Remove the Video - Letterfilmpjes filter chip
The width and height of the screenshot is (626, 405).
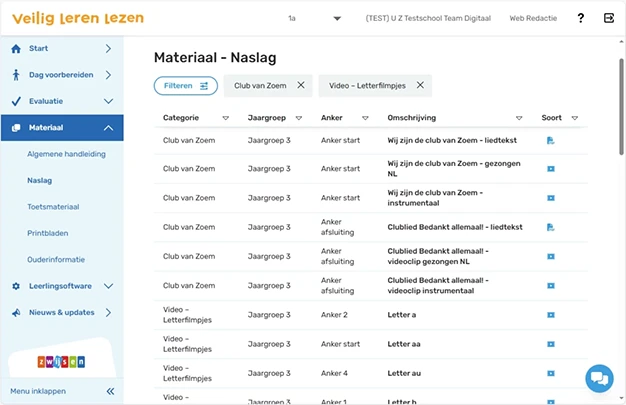point(420,85)
